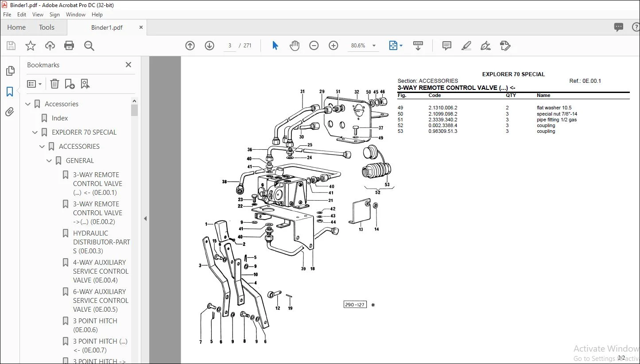The height and width of the screenshot is (364, 640).
Task: Zoom out with the minus icon
Action: tap(314, 46)
